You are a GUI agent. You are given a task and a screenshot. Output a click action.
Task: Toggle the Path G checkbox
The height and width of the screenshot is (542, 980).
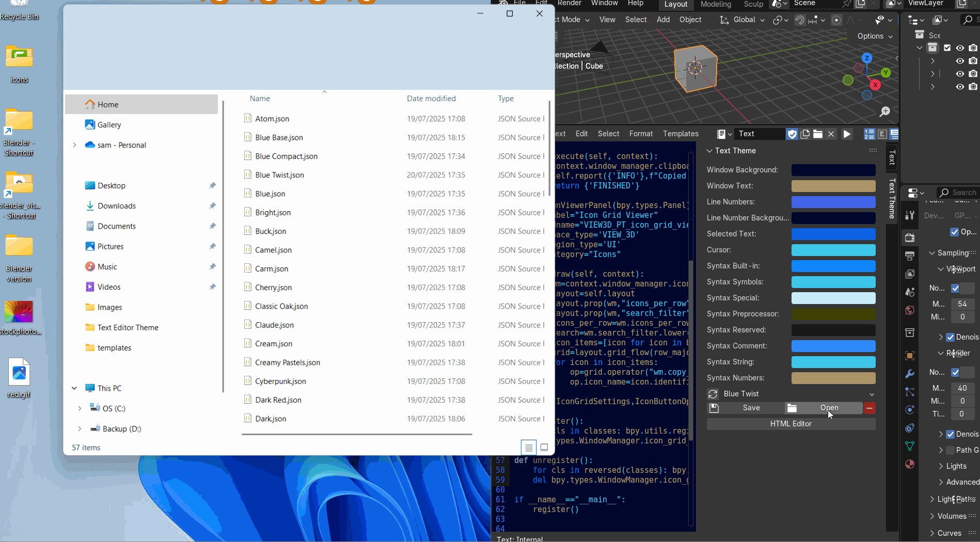click(x=951, y=450)
